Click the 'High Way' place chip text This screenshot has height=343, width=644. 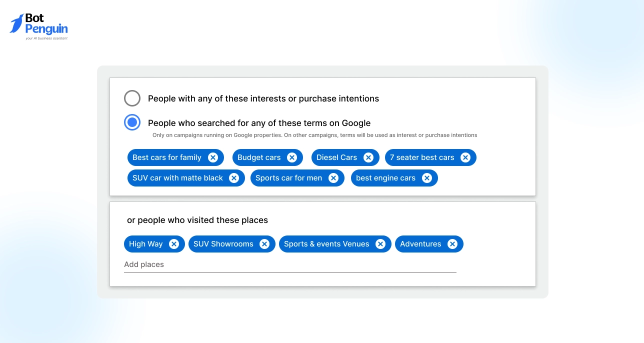coord(145,243)
